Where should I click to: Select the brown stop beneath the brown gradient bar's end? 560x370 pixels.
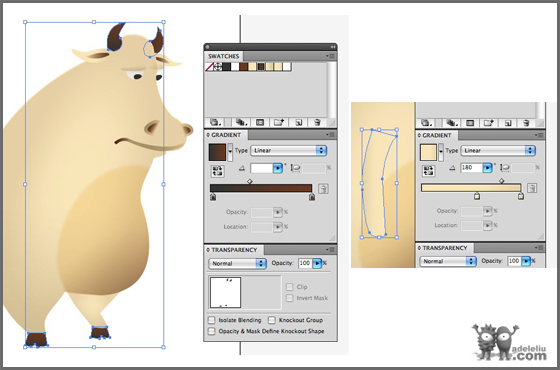tap(312, 197)
